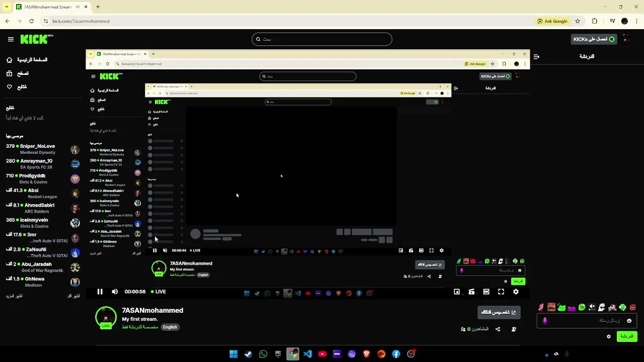Jump to LIVE on outer player
The width and height of the screenshot is (644, 362).
coord(158,292)
